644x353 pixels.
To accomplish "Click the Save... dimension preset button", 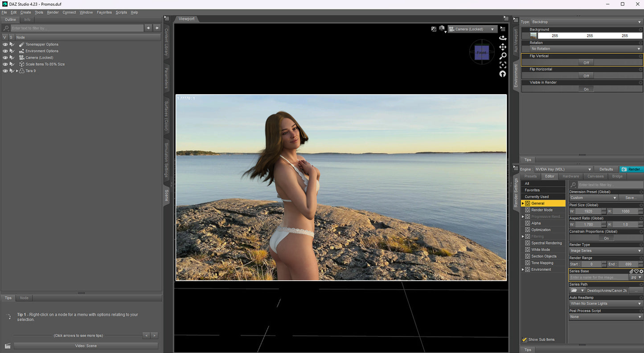I will 631,198.
